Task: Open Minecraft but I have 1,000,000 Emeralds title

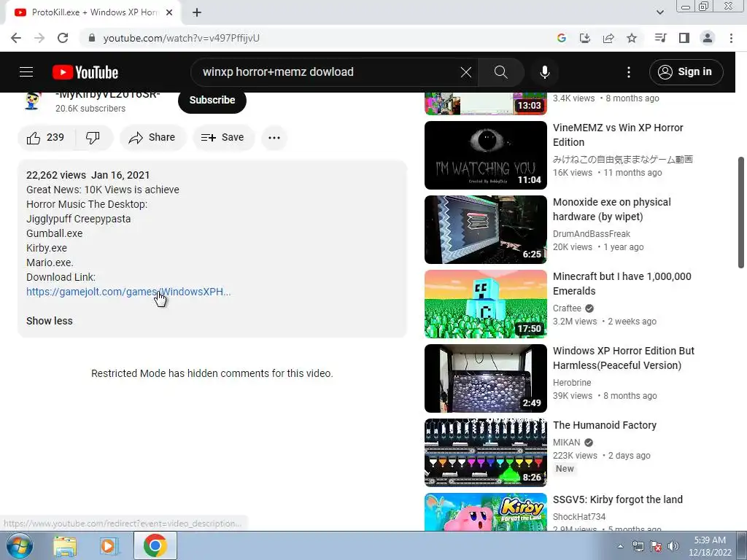Action: pos(622,284)
